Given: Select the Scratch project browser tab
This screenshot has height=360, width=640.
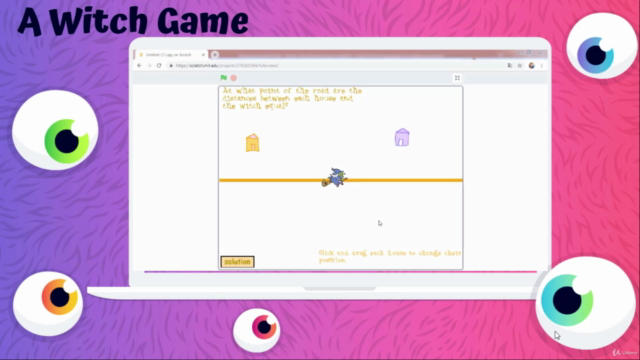Looking at the screenshot, I should tap(171, 55).
